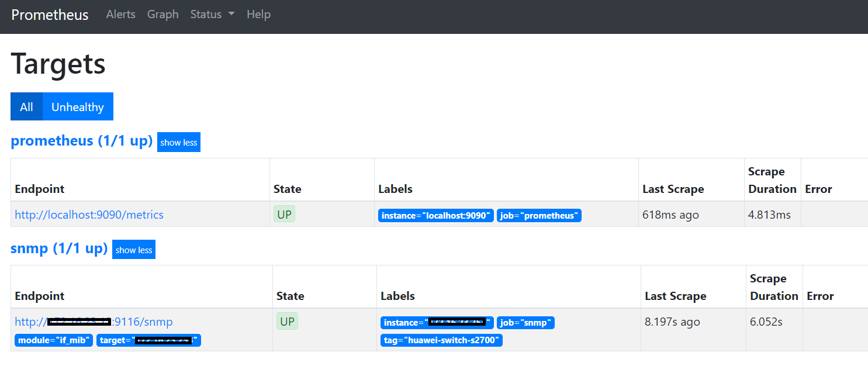The image size is (868, 366).
Task: Click the 618ms ago last scrape value
Action: (670, 215)
